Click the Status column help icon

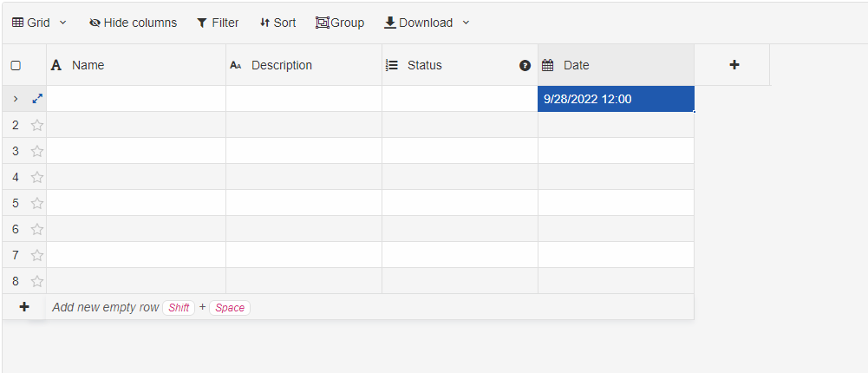pos(525,65)
